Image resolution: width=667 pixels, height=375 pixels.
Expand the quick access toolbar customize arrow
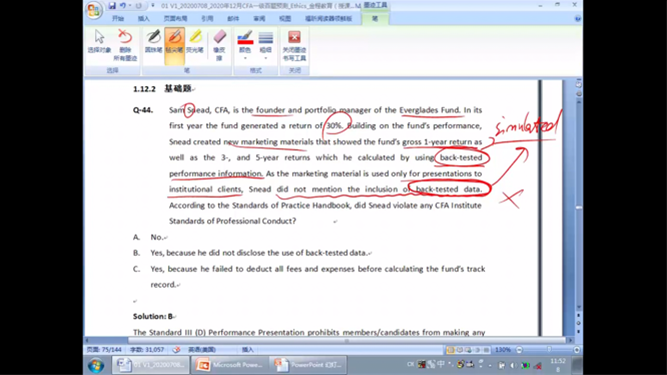click(153, 6)
